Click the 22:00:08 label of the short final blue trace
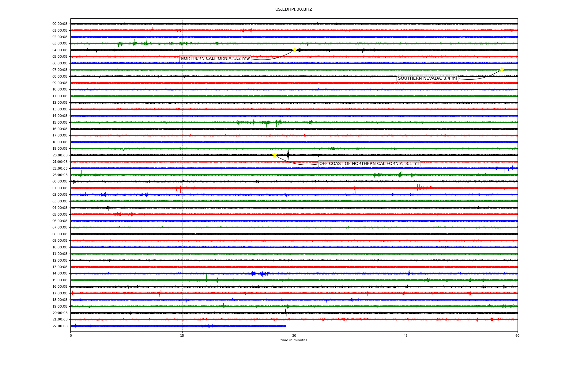 [x=60, y=326]
